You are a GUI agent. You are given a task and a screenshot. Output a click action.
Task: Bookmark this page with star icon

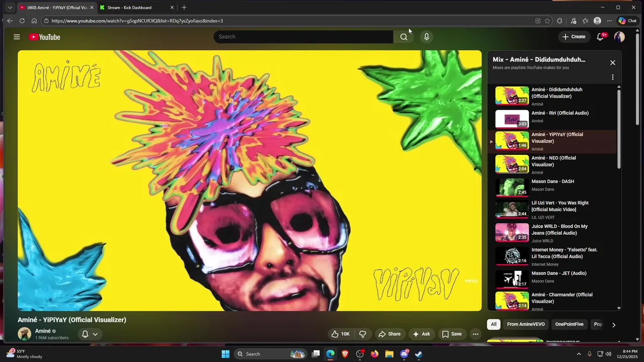pos(547,21)
